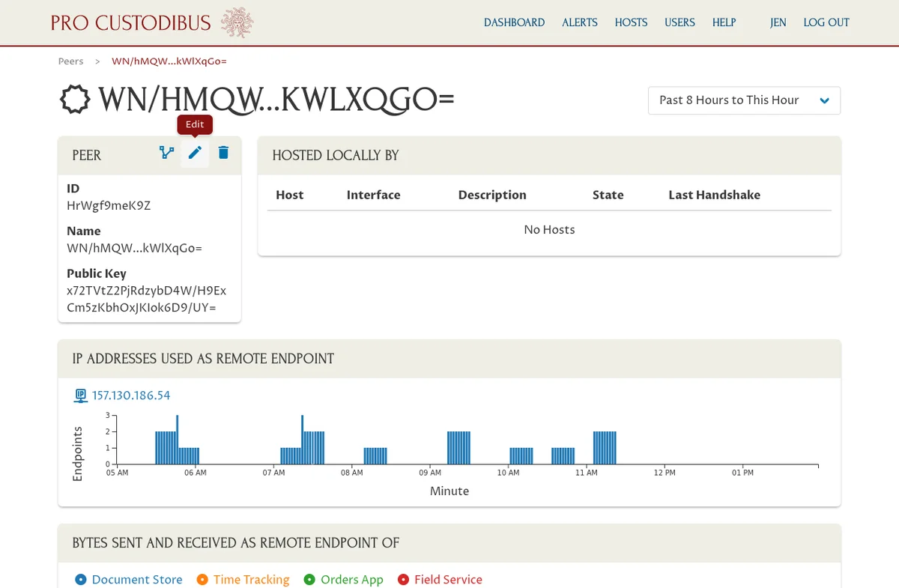The width and height of the screenshot is (899, 588).
Task: Click the Pro Custodibus rosette logo
Action: click(x=238, y=22)
